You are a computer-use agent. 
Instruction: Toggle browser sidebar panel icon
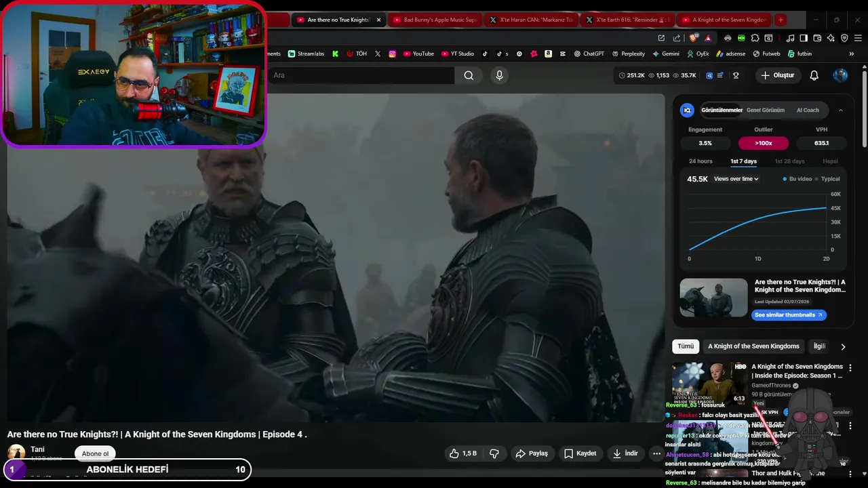tap(804, 38)
